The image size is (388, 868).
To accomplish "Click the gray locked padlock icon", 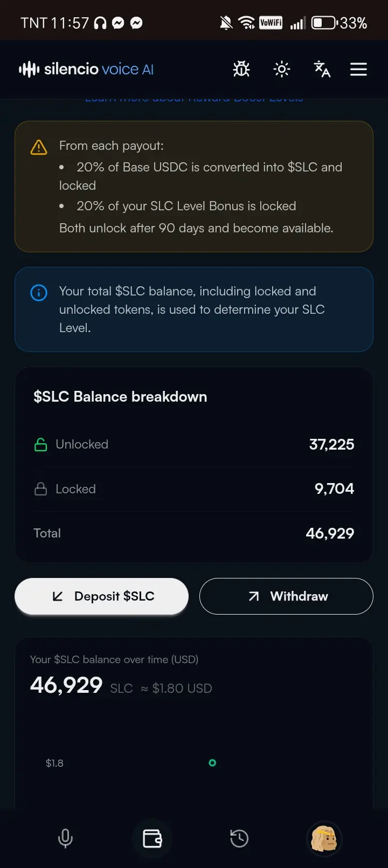I will click(40, 489).
